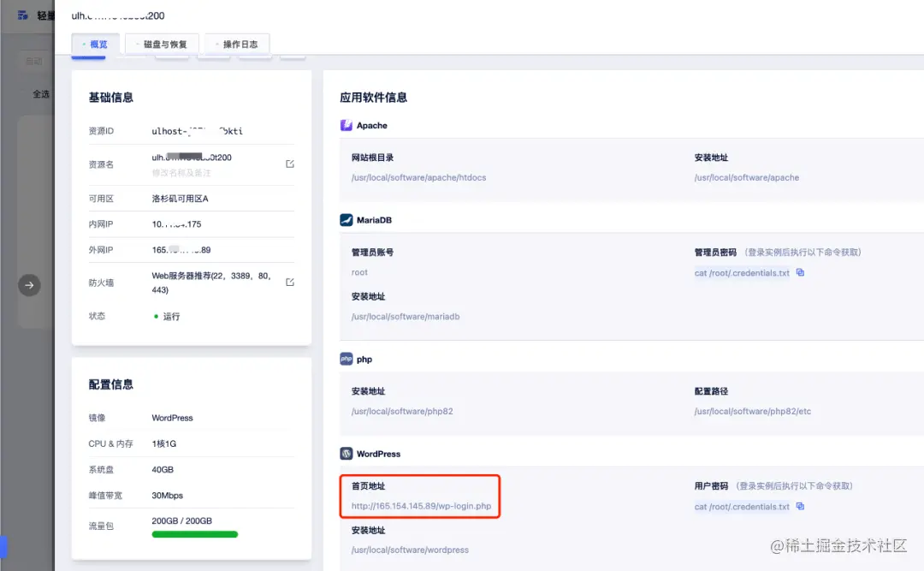Switch to the 概览 tab
This screenshot has height=571, width=924.
coord(96,45)
